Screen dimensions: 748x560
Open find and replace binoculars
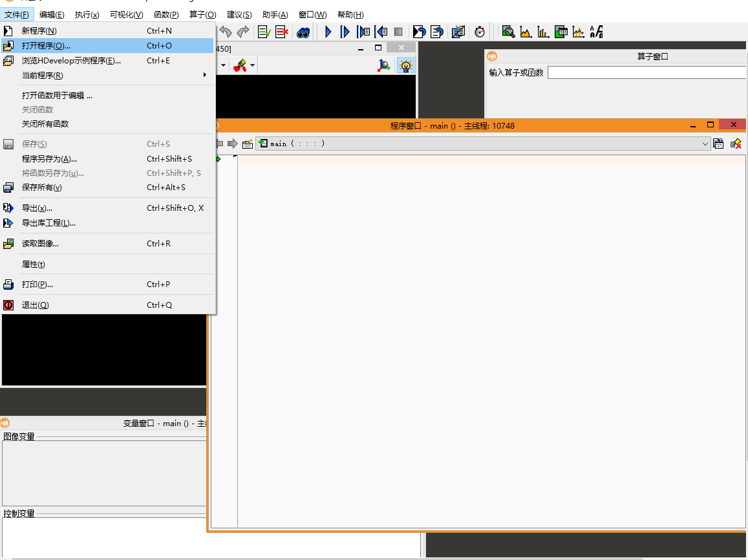click(x=303, y=32)
